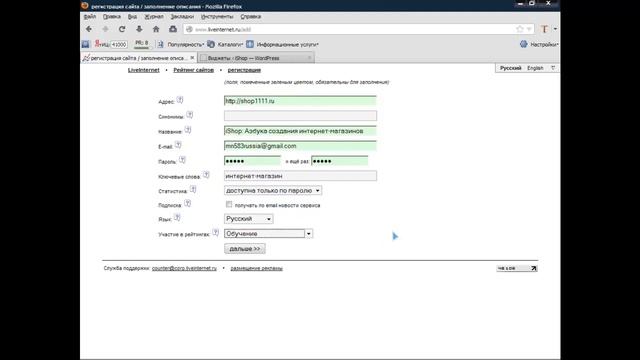The height and width of the screenshot is (360, 640).
Task: Open the Файл menu
Action: 90,17
